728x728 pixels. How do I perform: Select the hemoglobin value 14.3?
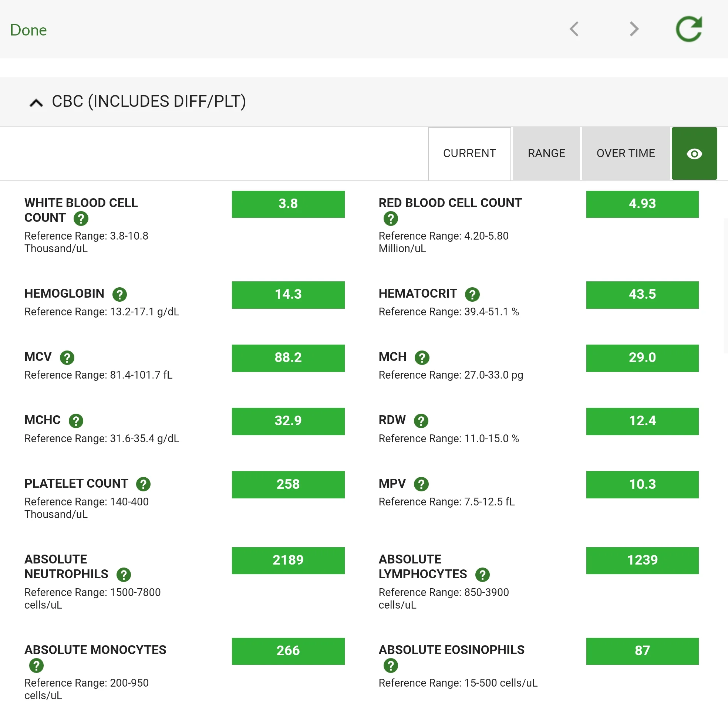288,295
